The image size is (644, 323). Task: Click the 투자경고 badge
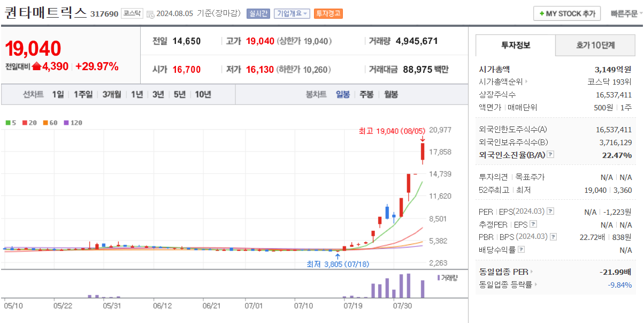click(328, 13)
